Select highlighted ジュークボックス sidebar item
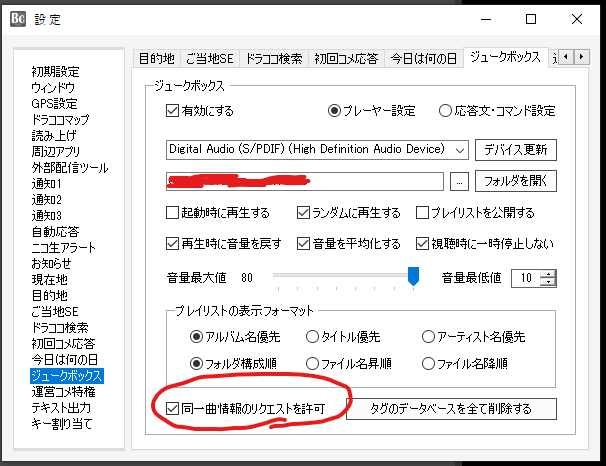This screenshot has height=466, width=606. click(66, 376)
